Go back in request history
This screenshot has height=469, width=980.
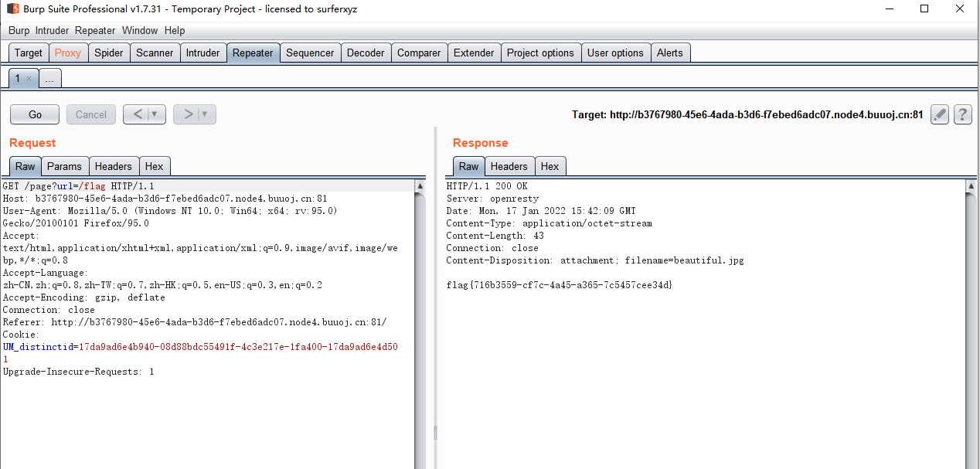136,114
